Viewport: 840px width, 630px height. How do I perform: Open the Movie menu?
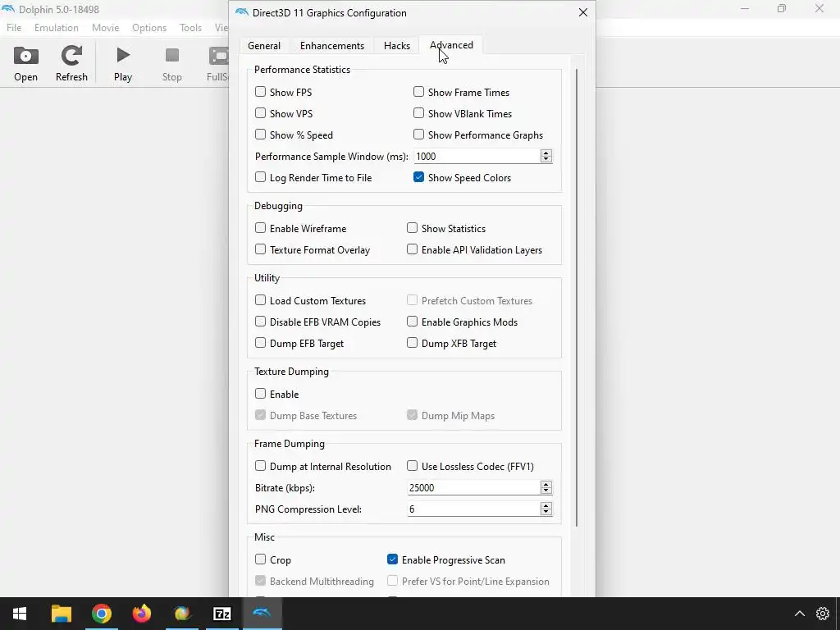pos(105,27)
